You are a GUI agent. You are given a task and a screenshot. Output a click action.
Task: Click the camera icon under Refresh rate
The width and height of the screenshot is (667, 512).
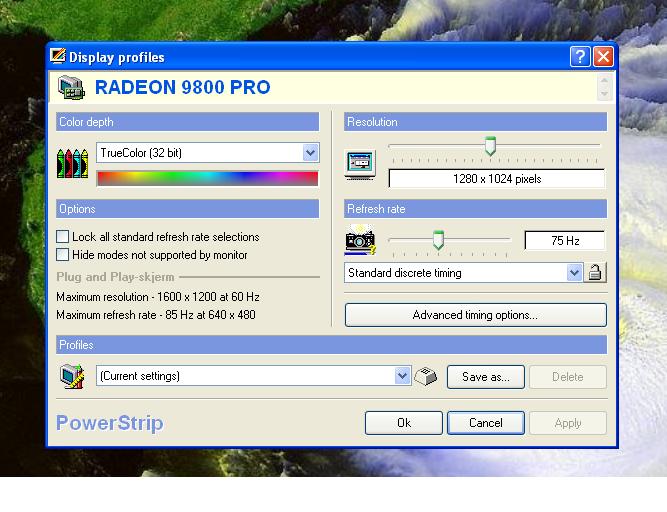tap(360, 240)
